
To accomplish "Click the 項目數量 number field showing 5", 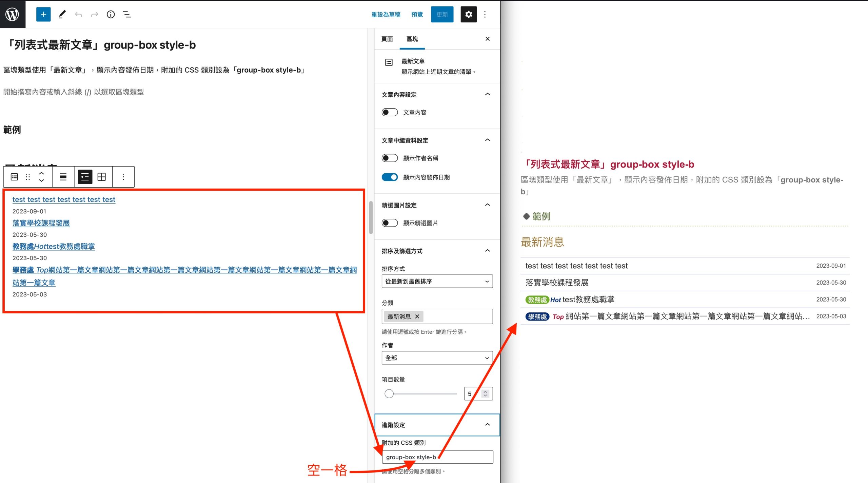I will pos(478,393).
